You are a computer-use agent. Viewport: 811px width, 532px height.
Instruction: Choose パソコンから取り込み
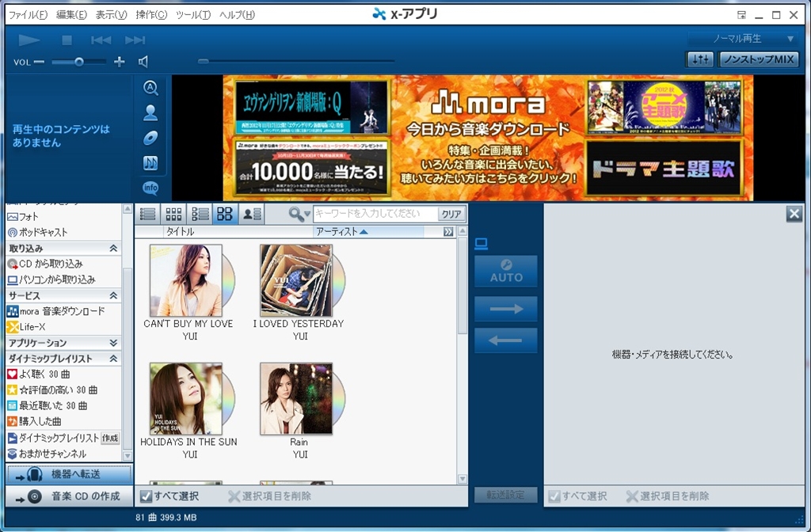click(x=63, y=279)
